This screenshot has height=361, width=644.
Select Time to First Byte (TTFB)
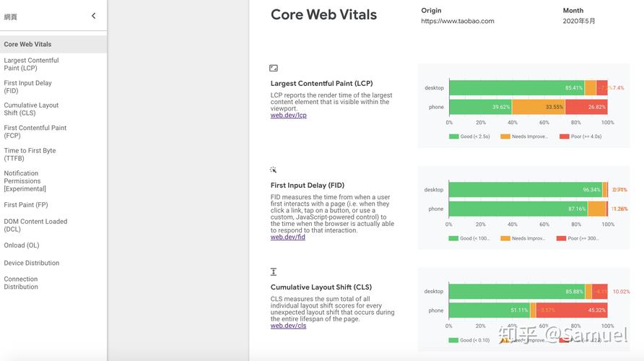click(x=30, y=154)
